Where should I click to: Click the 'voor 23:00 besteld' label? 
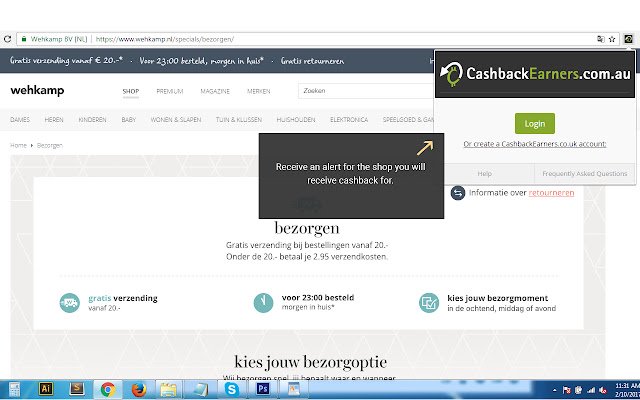point(318,298)
